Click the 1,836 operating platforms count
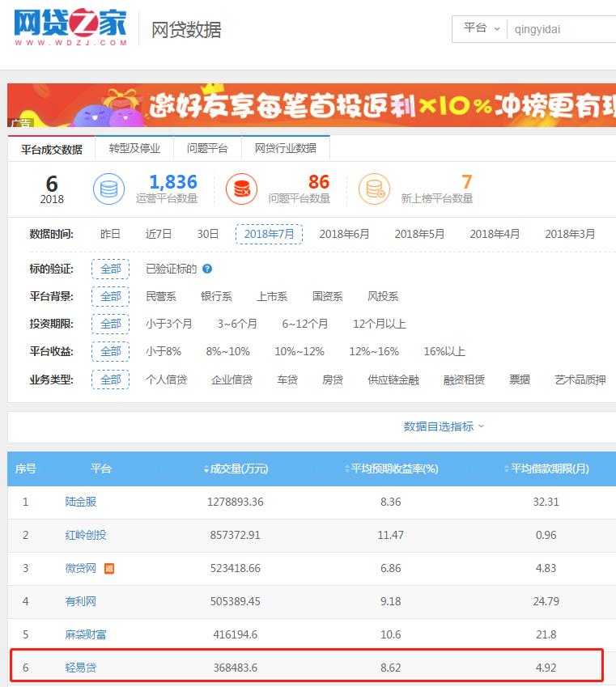Screen dimensions: 616x687 tap(173, 182)
